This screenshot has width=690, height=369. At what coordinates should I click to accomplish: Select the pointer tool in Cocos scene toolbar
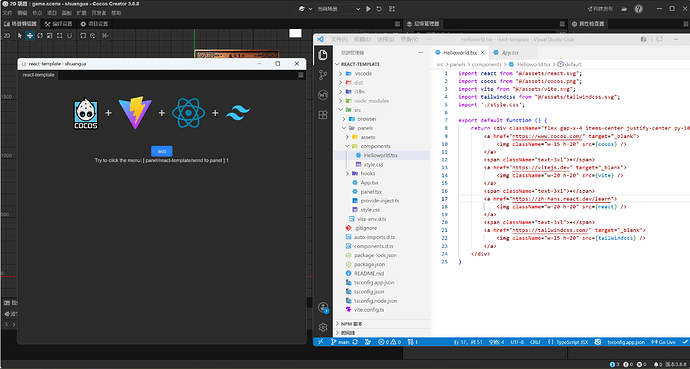point(20,36)
